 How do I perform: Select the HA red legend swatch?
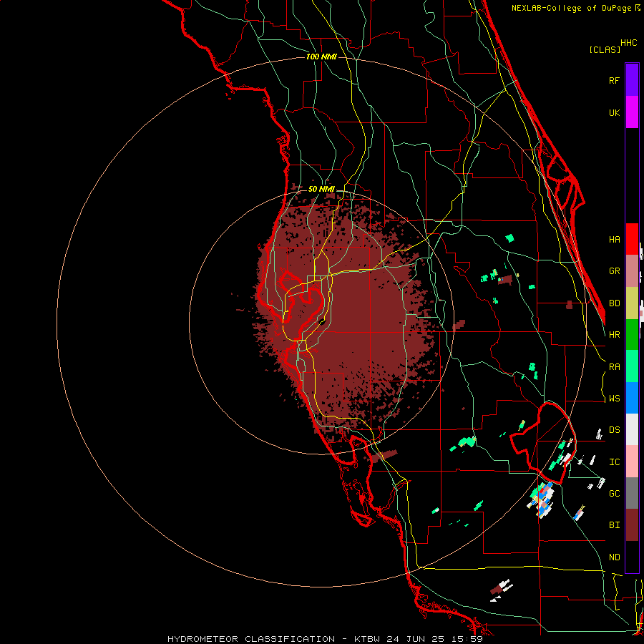(632, 239)
